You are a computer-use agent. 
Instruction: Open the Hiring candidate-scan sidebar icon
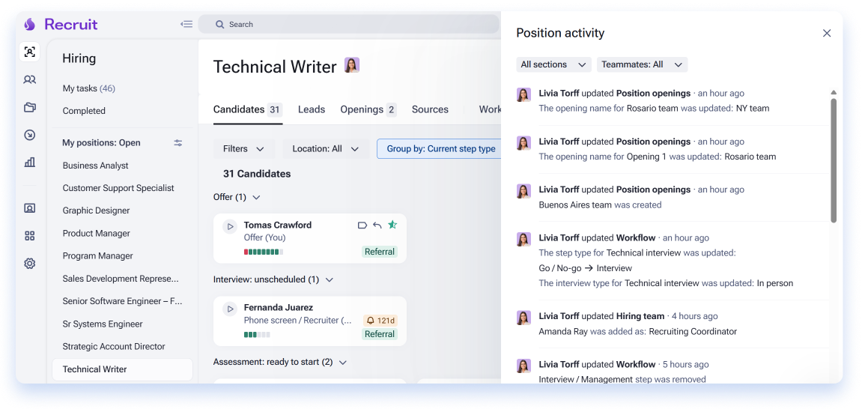point(30,52)
